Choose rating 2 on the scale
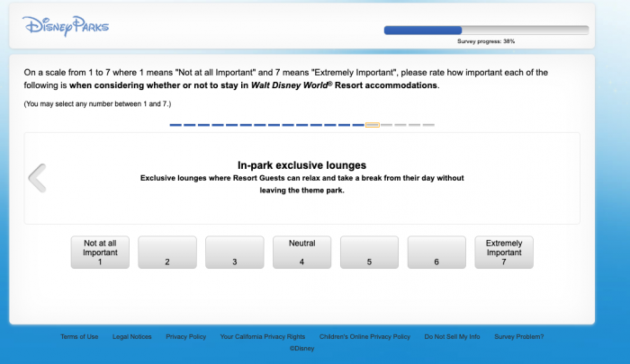Image resolution: width=630 pixels, height=364 pixels. [x=167, y=253]
